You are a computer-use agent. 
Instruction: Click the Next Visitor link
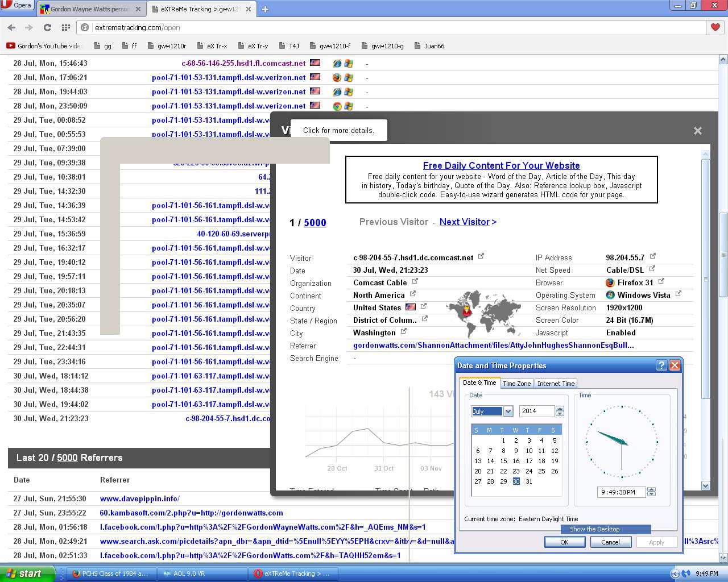pyautogui.click(x=468, y=222)
